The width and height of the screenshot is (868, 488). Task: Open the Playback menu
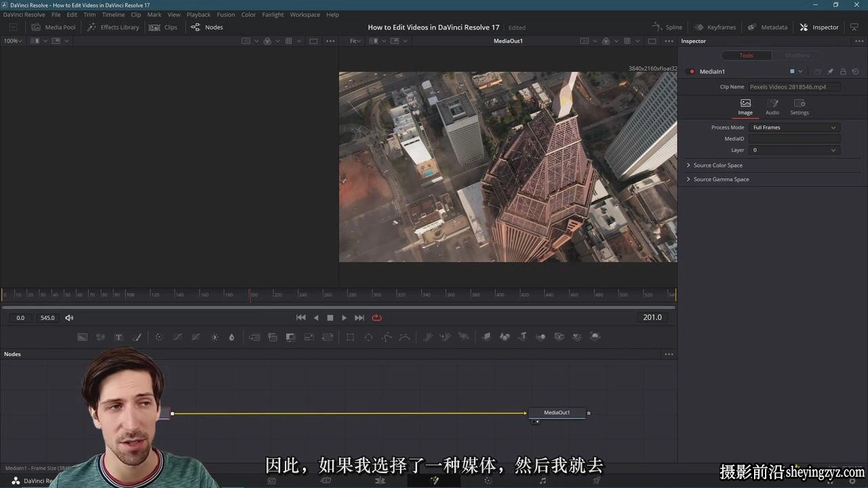(x=199, y=14)
